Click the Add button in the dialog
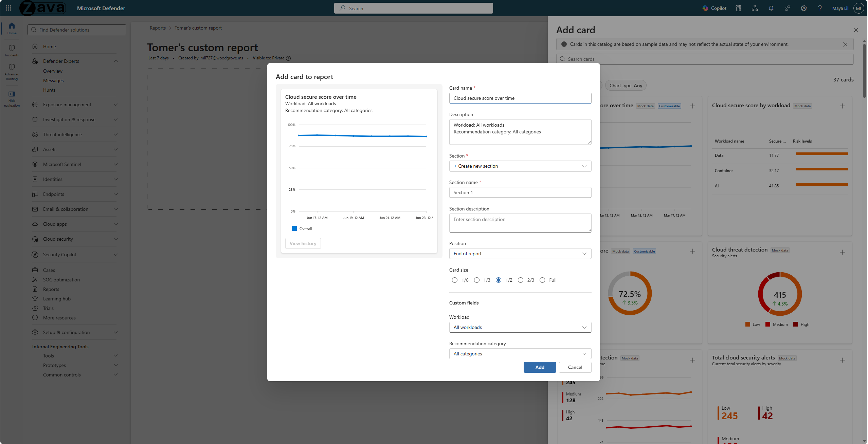This screenshot has width=868, height=444. (540, 367)
